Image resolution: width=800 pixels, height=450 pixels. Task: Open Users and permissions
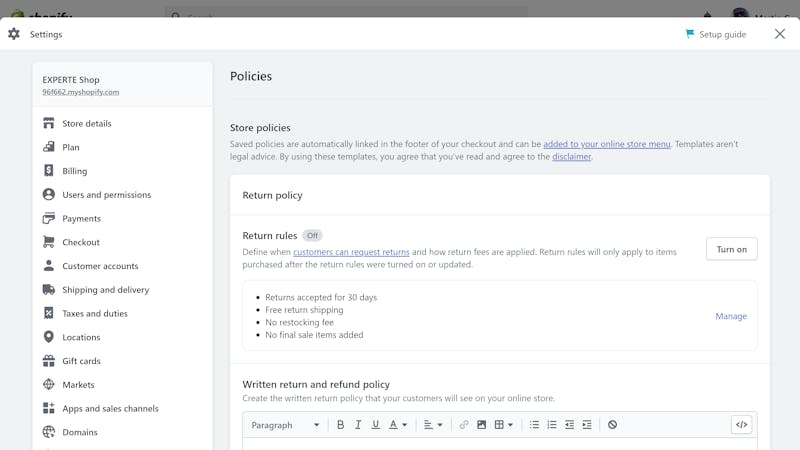click(107, 194)
